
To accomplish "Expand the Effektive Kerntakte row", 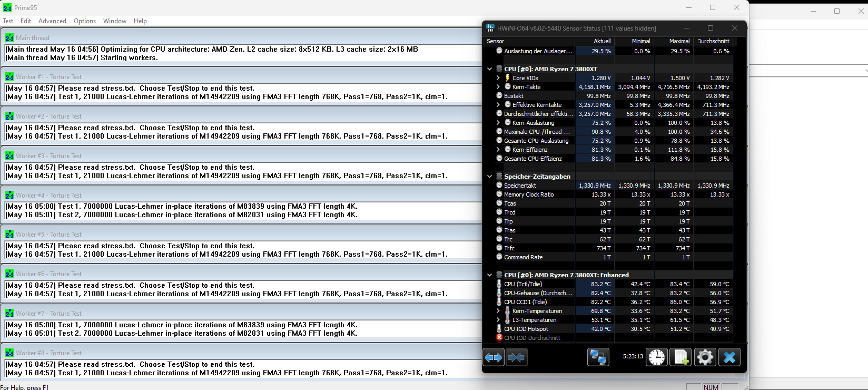I will (x=498, y=105).
